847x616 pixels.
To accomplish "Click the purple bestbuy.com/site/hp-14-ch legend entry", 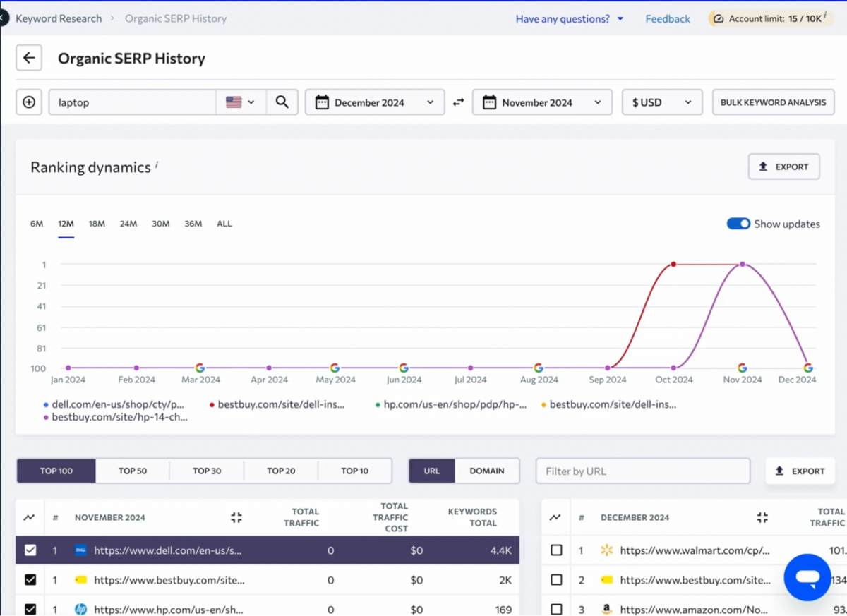I will click(x=116, y=417).
